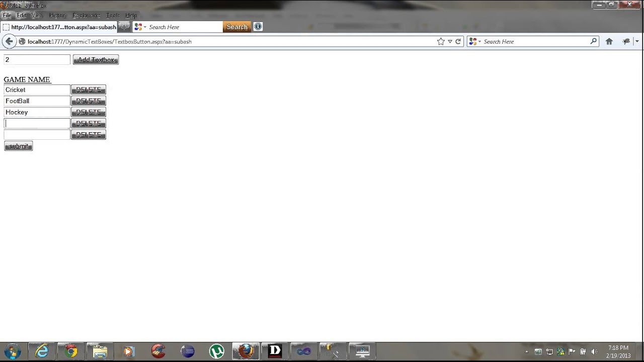Click the info icon next to Search
This screenshot has width=644, height=362.
coord(258,27)
